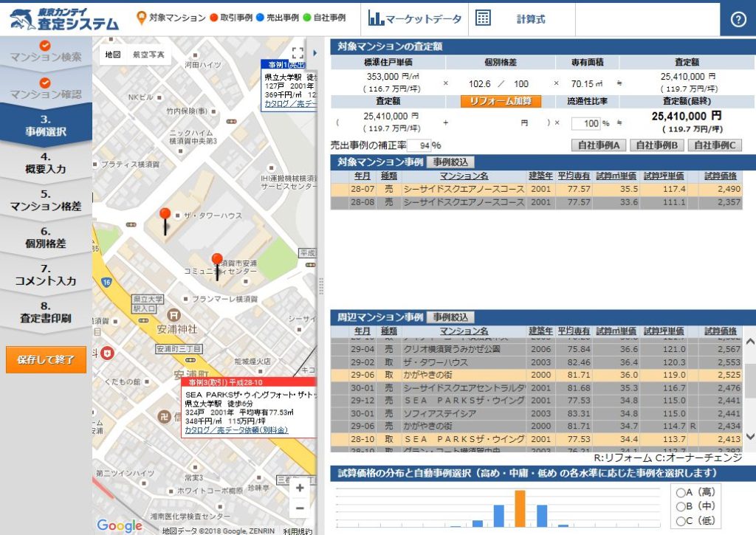Click the Market Data chart icon
The image size is (756, 535).
tap(376, 19)
